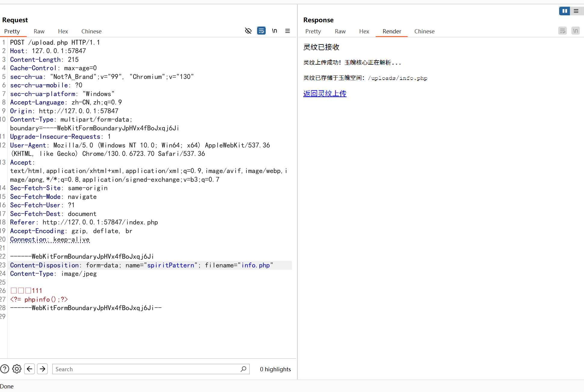Open response Pretty tab
The width and height of the screenshot is (584, 392).
(313, 31)
